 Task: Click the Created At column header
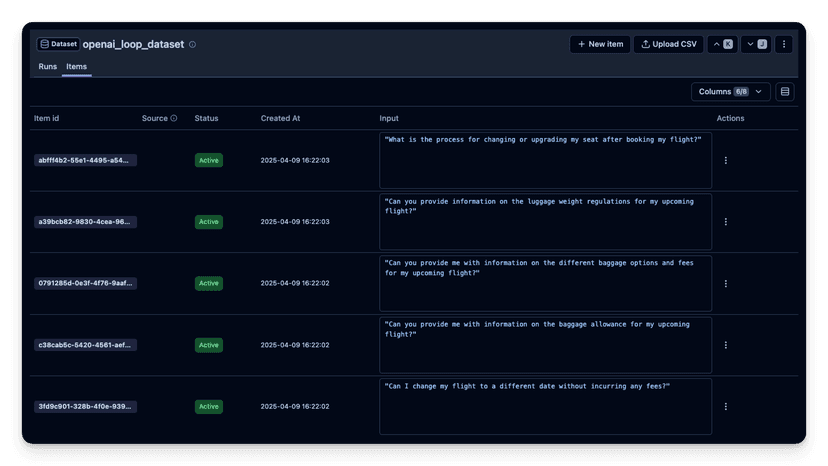280,118
